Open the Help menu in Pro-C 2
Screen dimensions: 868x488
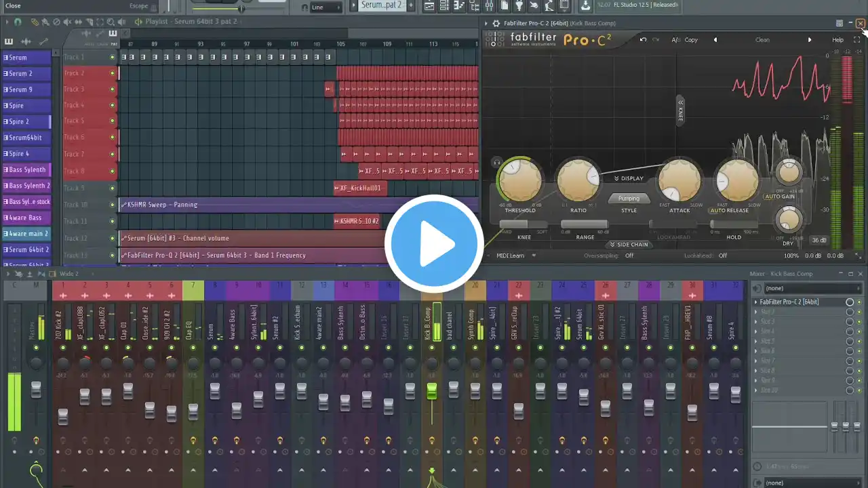click(x=837, y=39)
